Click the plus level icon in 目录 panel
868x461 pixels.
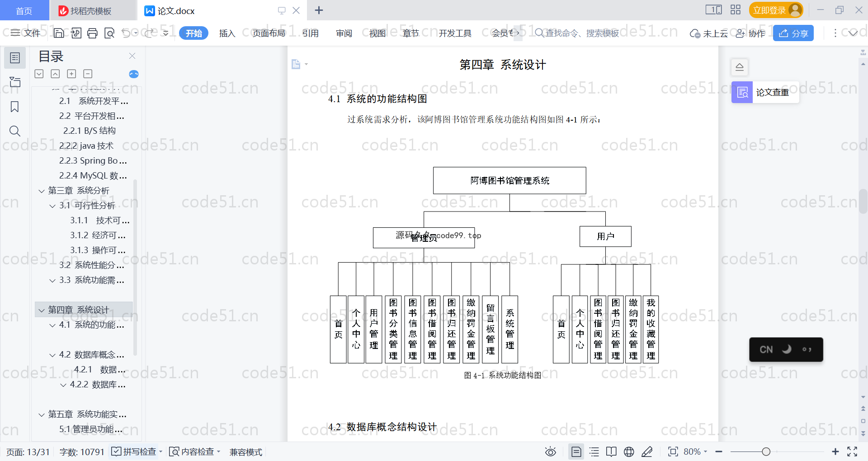[x=71, y=74]
